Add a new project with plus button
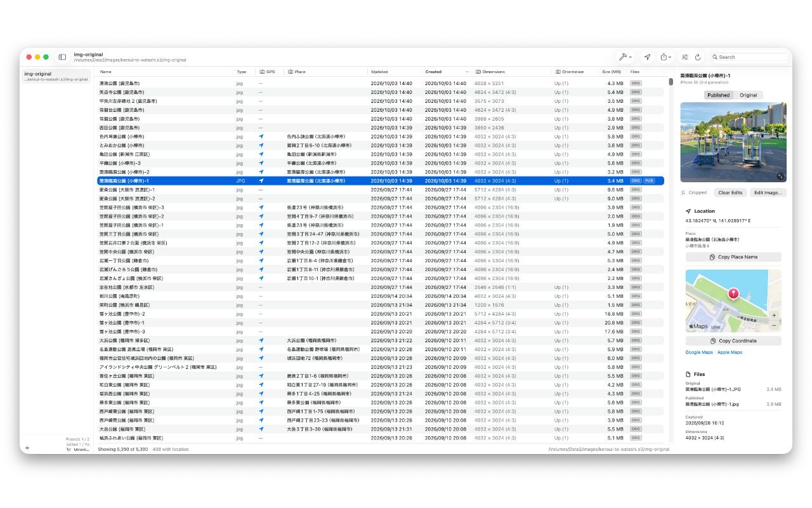 [27, 448]
